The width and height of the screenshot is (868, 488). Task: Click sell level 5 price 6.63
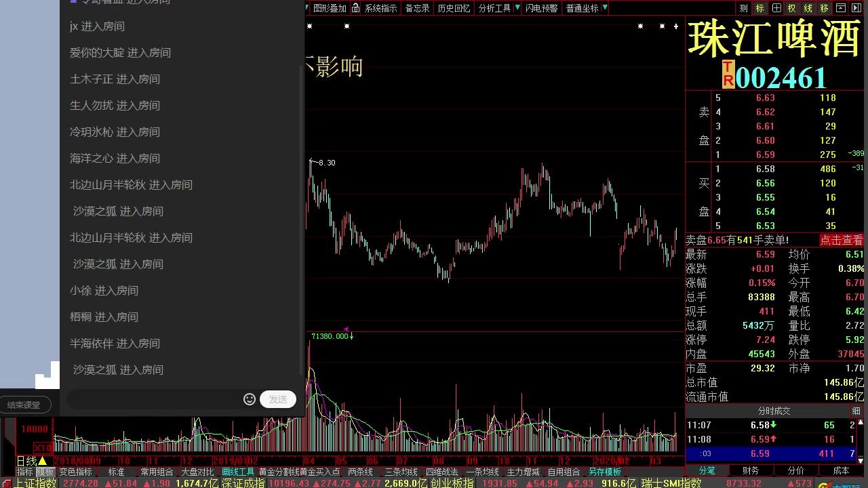coord(765,98)
